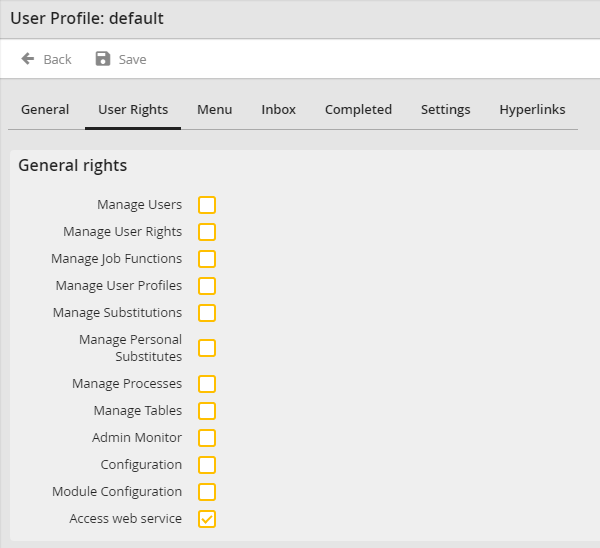Check the Manage User Profiles box

click(x=207, y=286)
